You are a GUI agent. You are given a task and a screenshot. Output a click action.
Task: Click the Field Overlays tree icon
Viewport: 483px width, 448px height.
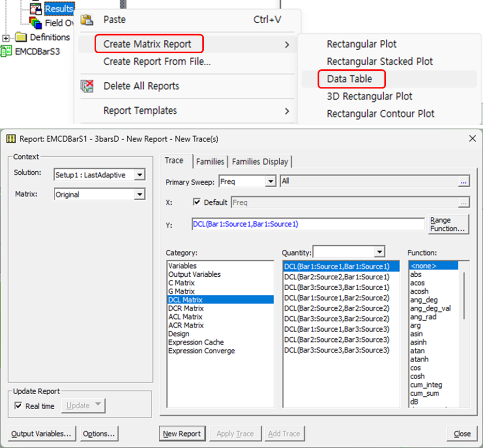pos(36,23)
